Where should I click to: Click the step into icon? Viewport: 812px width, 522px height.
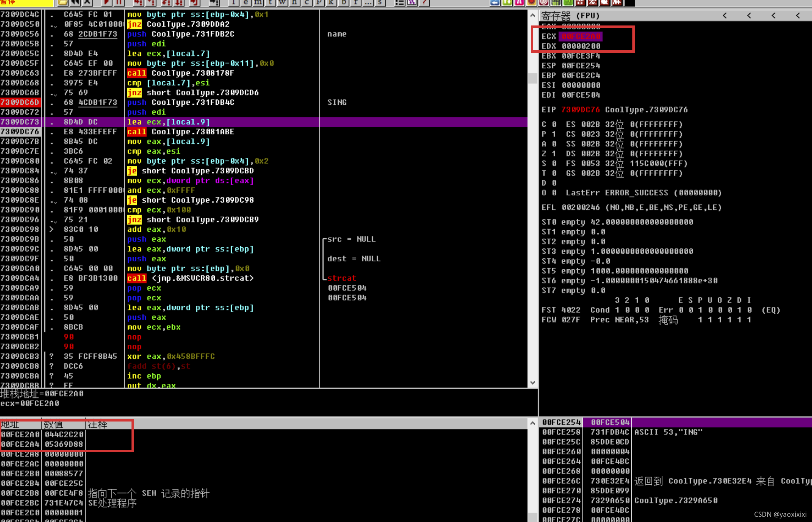point(138,3)
